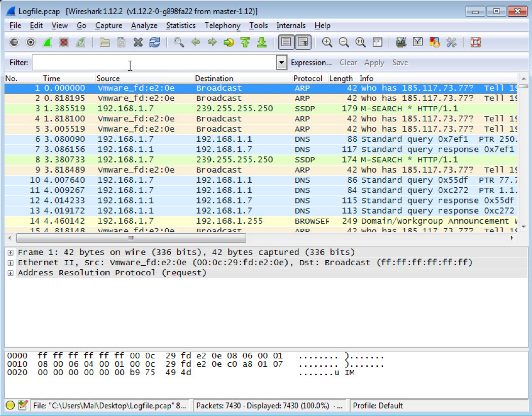
Task: Open the Analyze menu
Action: point(144,25)
